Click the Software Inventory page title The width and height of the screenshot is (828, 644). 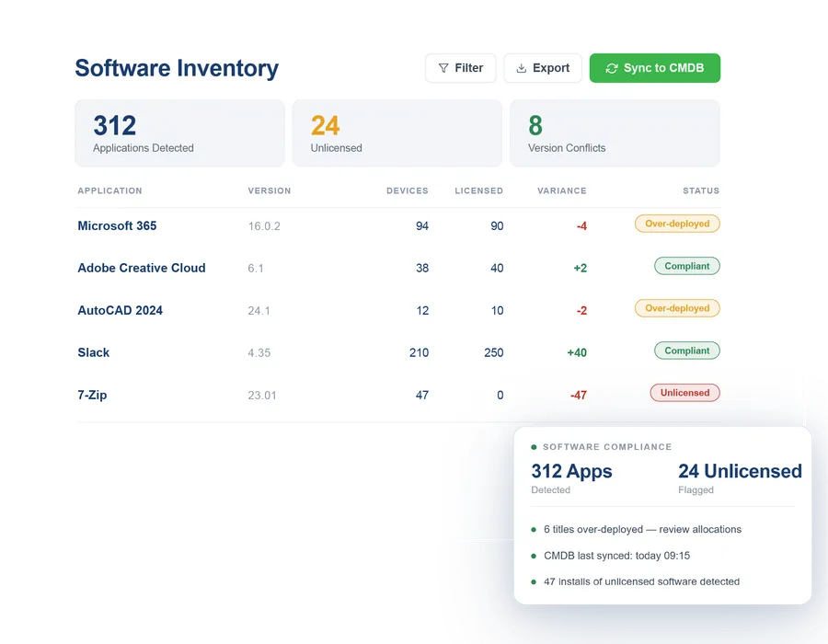tap(177, 68)
